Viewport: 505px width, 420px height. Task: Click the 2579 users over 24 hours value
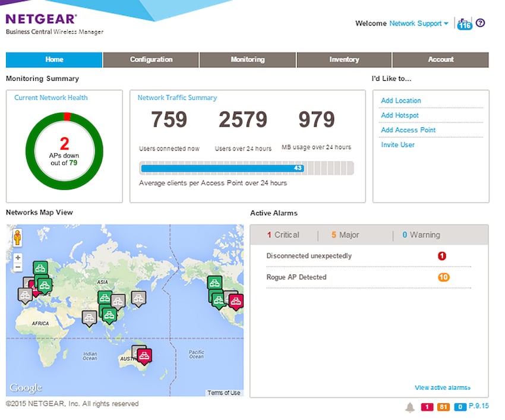(243, 119)
